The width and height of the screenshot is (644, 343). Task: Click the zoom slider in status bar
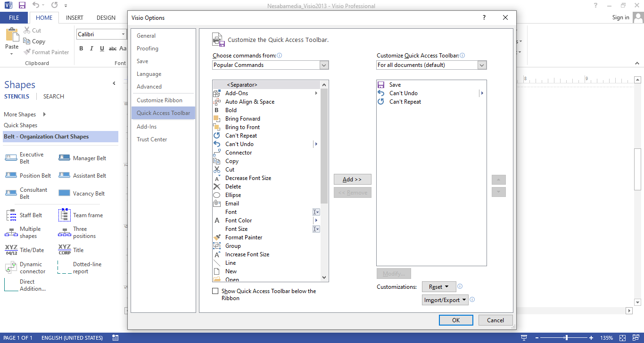(x=566, y=338)
